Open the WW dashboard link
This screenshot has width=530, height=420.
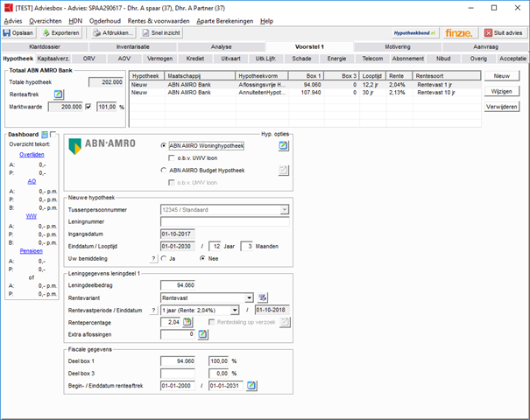pos(31,216)
